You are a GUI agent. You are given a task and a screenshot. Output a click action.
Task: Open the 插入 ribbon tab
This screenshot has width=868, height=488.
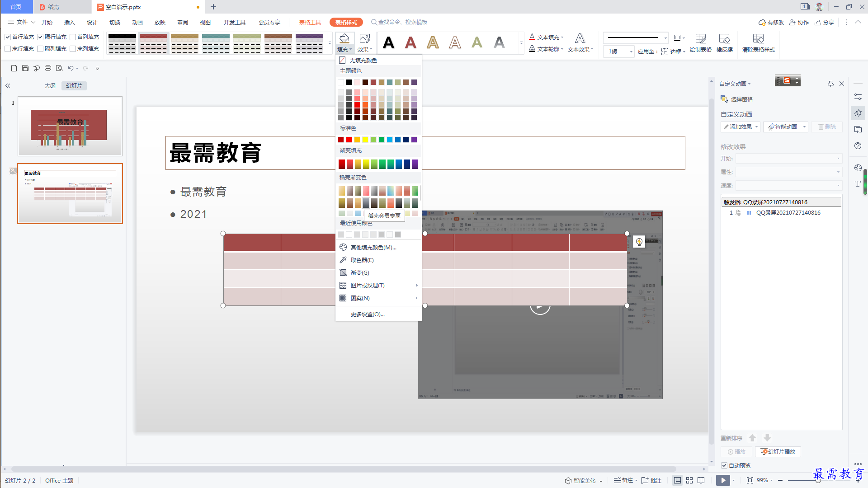[69, 22]
